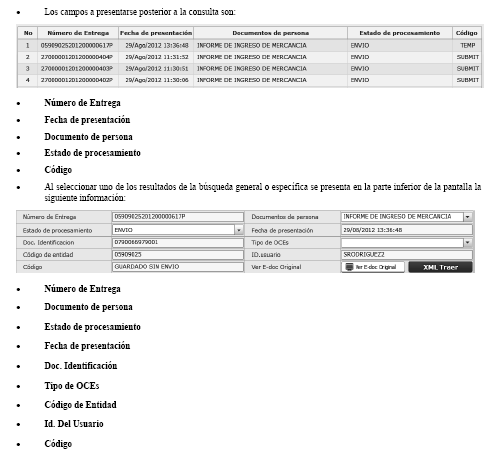Click the ID.usuario field SRODRIGUEZ2
This screenshot has width=488, height=450.
point(407,255)
